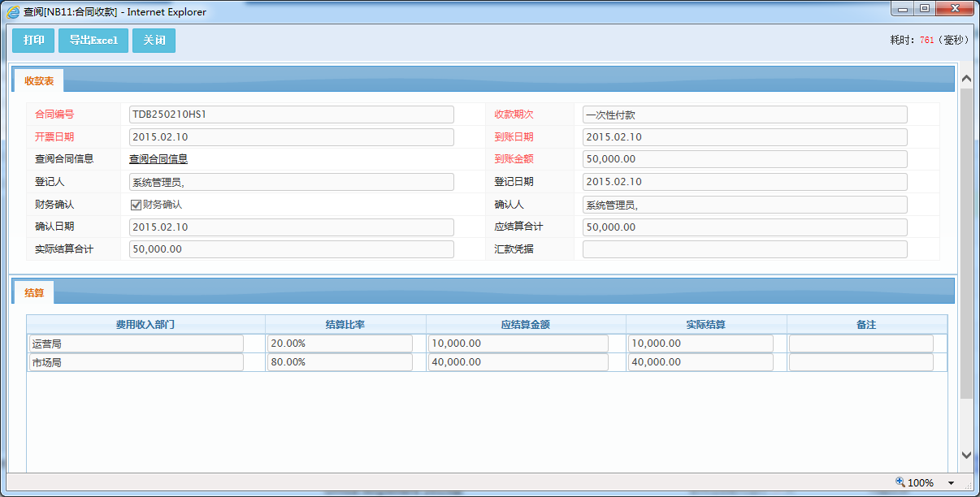Click the 耗时 elapsed time text
980x497 pixels.
[930, 40]
